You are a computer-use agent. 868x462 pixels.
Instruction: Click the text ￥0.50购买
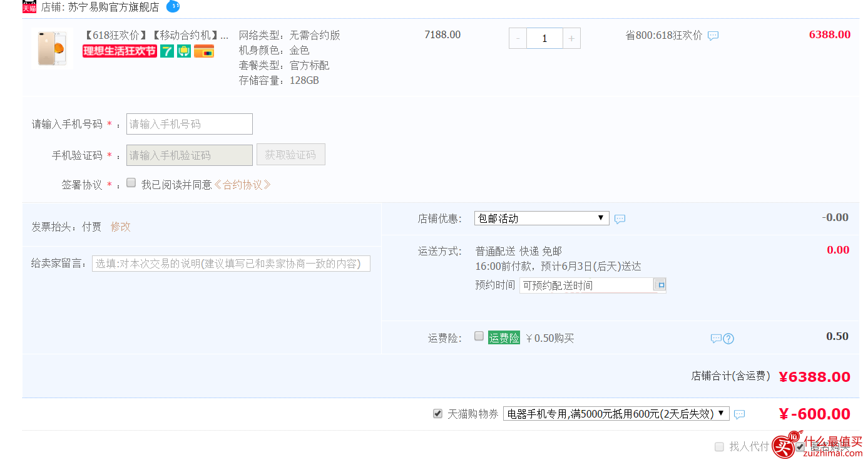tap(549, 339)
